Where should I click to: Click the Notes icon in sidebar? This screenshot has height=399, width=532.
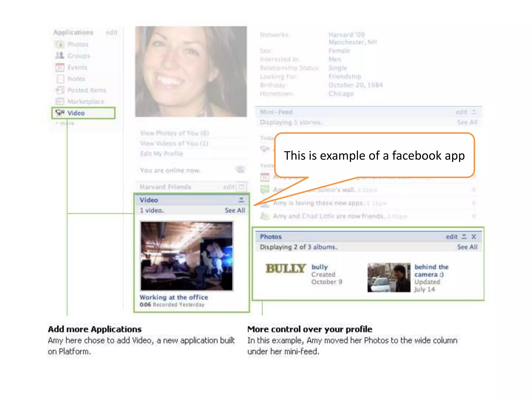pyautogui.click(x=60, y=79)
